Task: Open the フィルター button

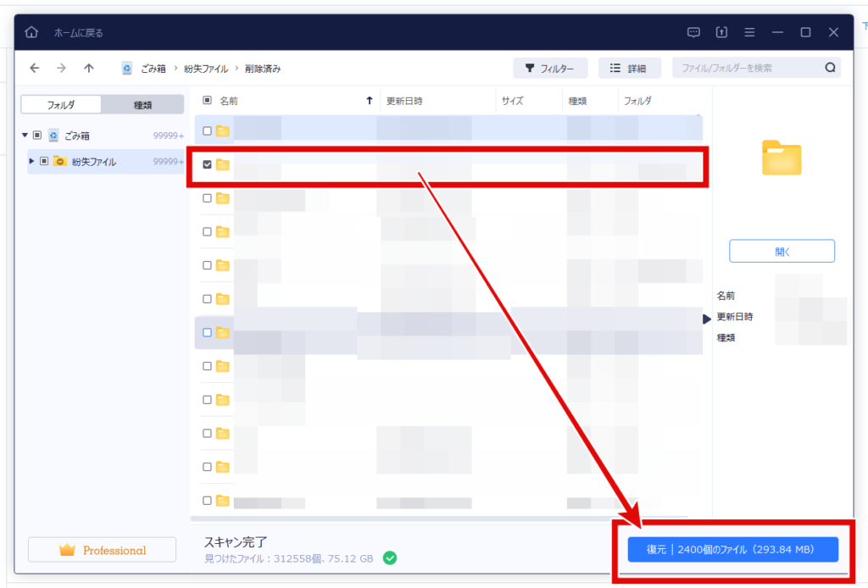Action: point(550,68)
